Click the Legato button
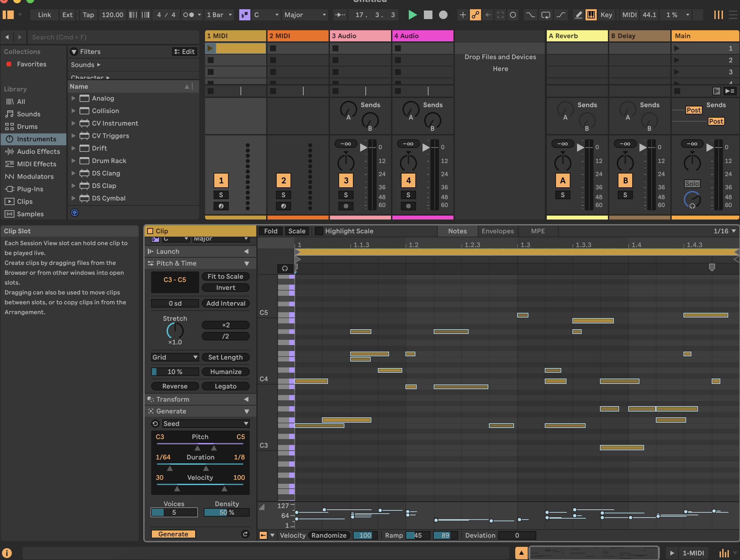740x560 pixels. tap(225, 386)
